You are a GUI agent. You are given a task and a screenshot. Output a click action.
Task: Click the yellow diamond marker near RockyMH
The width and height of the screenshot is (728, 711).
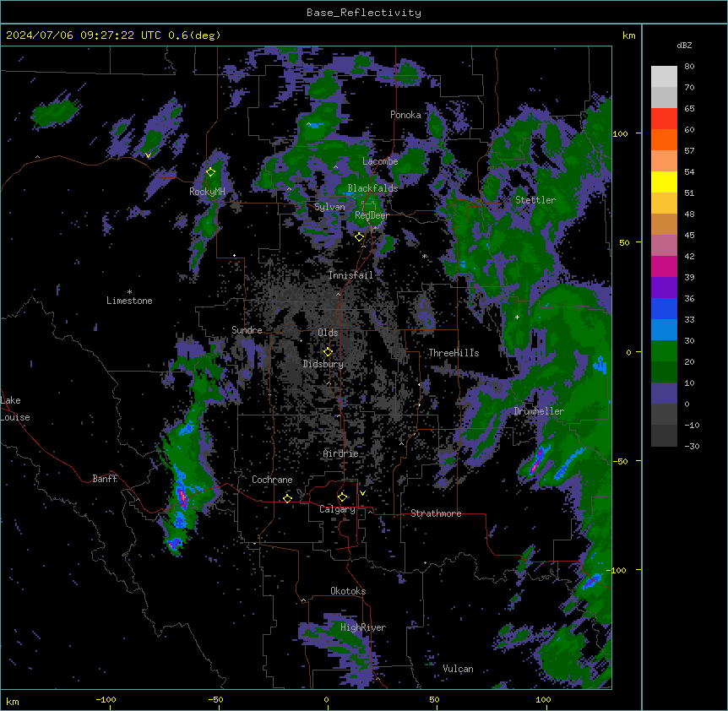click(211, 172)
